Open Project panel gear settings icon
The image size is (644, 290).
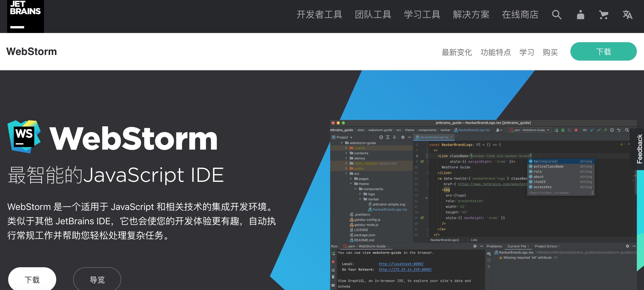403,137
